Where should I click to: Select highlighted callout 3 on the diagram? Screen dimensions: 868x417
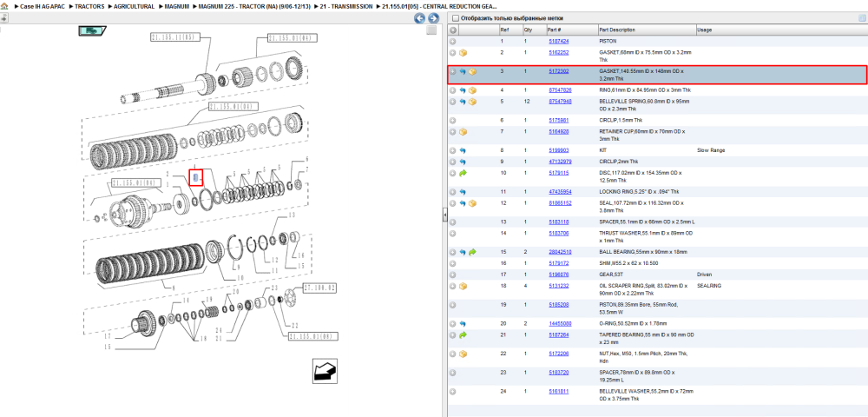tap(196, 177)
